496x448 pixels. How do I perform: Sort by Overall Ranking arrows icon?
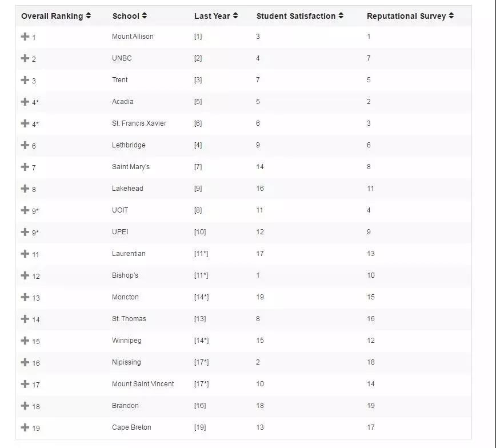[88, 15]
